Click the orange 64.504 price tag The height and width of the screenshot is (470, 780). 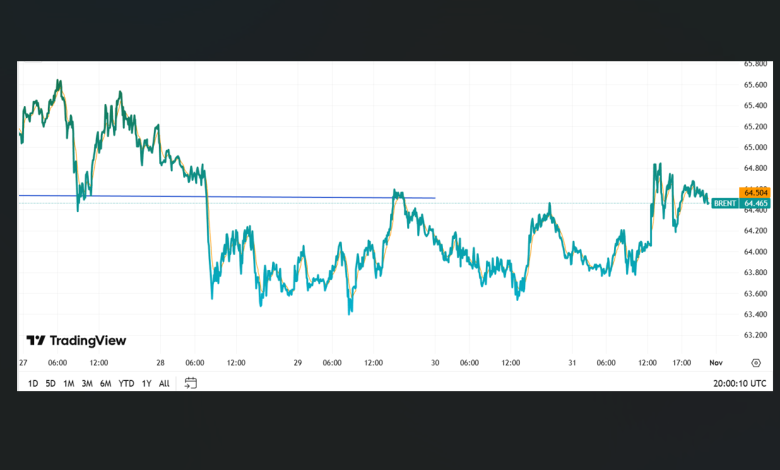coord(754,192)
